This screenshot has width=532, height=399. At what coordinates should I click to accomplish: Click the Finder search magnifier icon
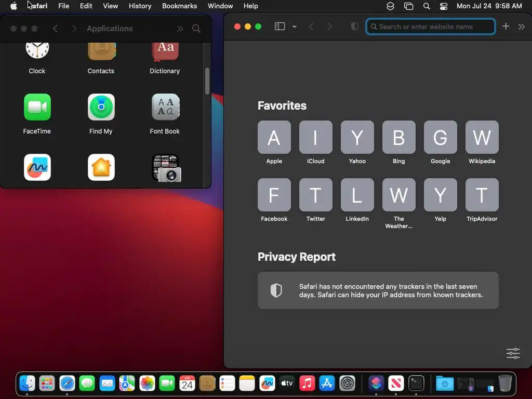click(196, 29)
